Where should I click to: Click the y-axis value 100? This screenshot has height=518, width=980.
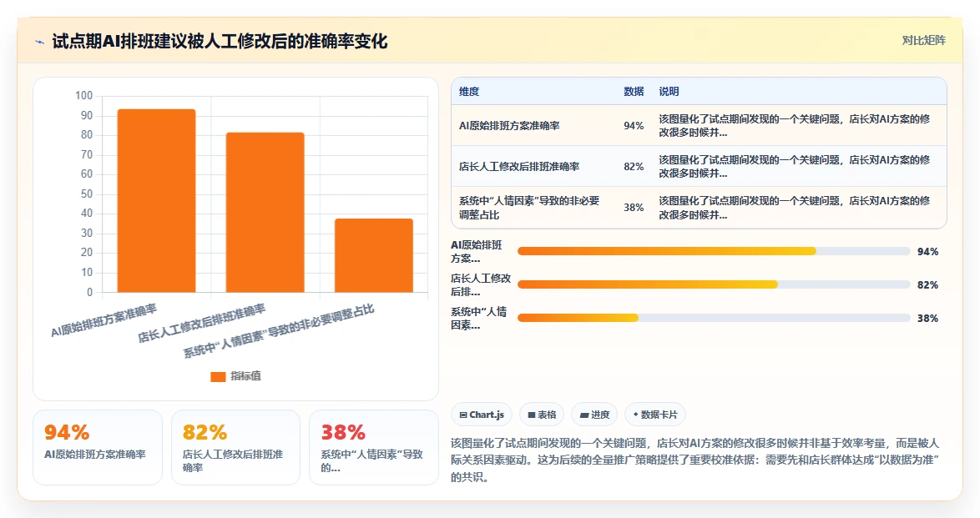(83, 96)
